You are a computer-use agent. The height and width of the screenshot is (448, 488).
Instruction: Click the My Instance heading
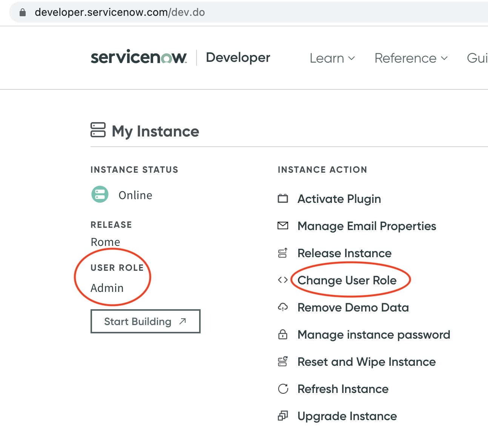(x=155, y=131)
